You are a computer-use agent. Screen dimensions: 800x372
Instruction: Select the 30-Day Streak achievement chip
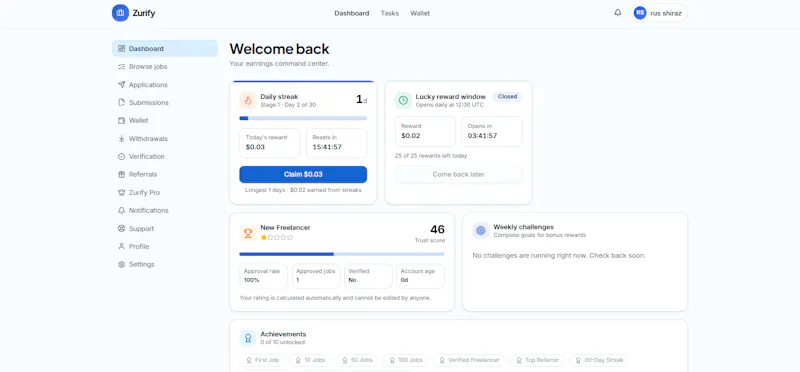599,360
